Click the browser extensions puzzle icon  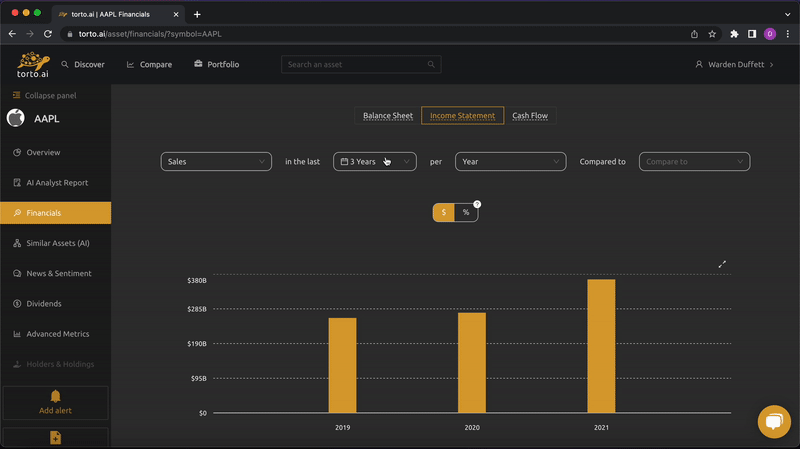734,34
